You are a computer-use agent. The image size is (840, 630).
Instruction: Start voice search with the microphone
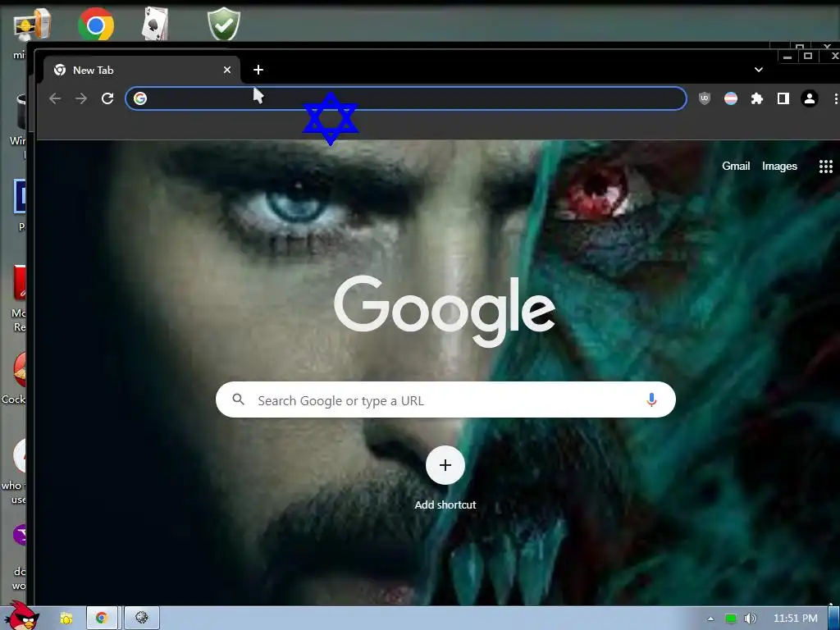651,399
